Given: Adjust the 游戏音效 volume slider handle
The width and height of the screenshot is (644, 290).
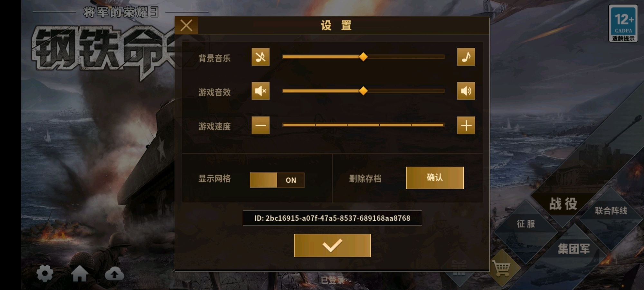Looking at the screenshot, I should coord(363,91).
